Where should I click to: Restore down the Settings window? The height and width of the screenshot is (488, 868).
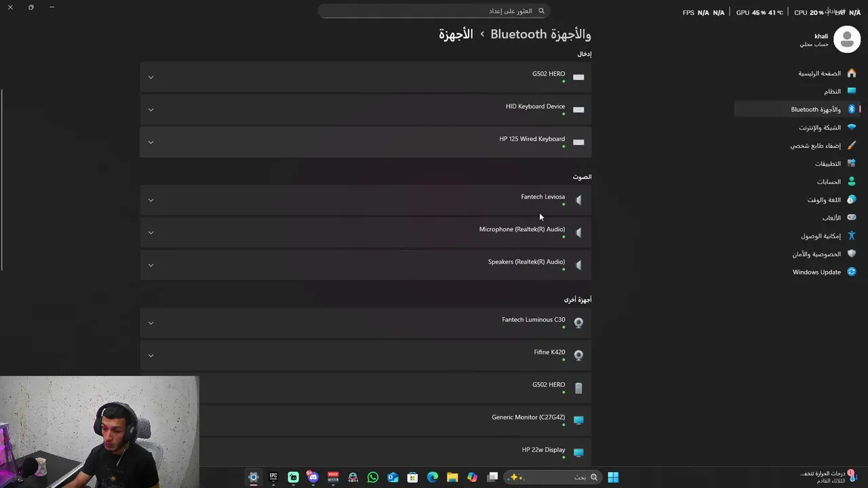click(x=31, y=7)
